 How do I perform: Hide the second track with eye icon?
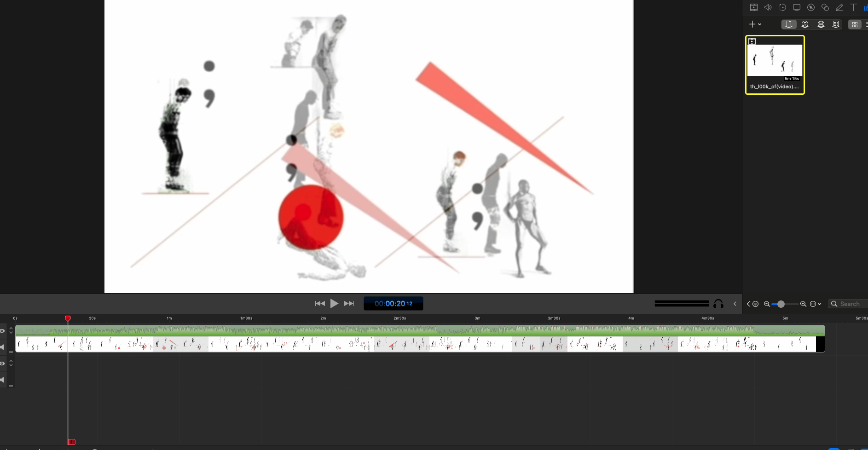tap(2, 363)
